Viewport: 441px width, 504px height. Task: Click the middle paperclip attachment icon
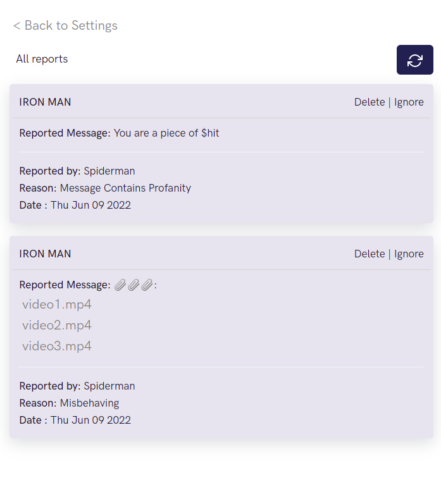coord(134,285)
